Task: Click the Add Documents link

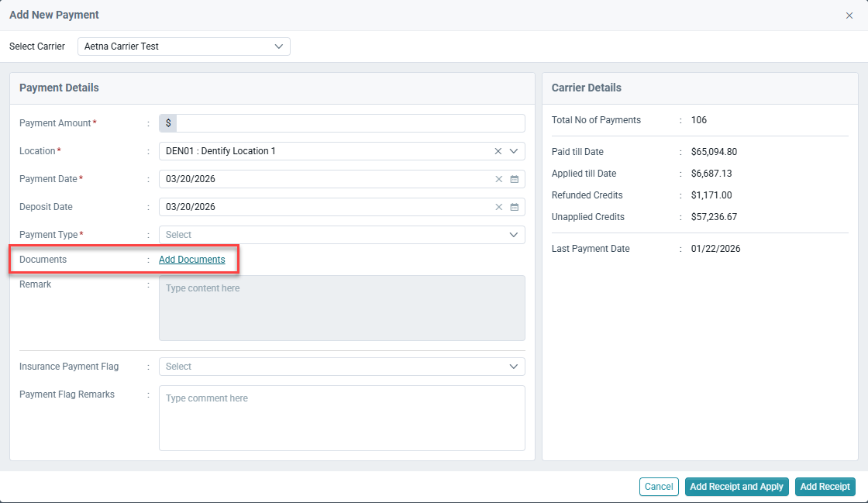Action: click(x=191, y=260)
